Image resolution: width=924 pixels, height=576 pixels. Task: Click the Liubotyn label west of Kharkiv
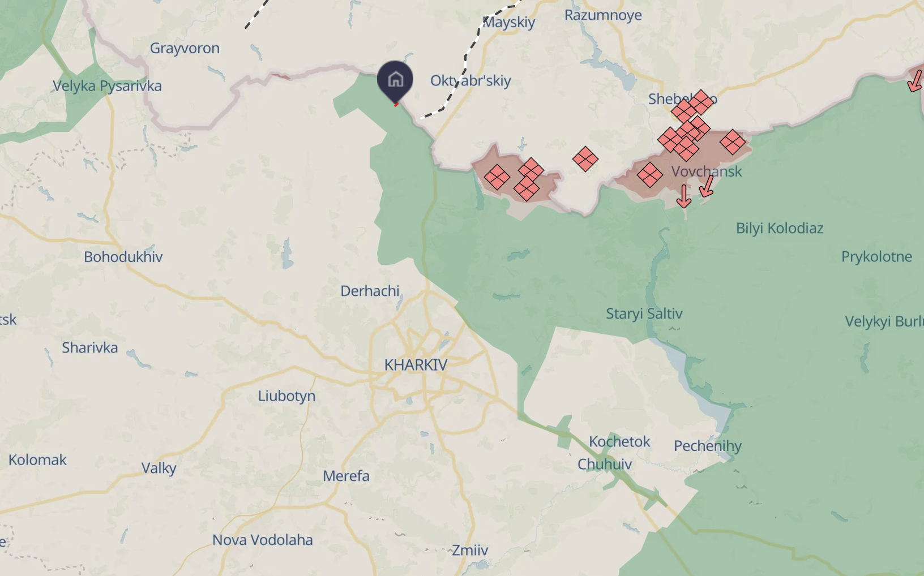pyautogui.click(x=286, y=396)
